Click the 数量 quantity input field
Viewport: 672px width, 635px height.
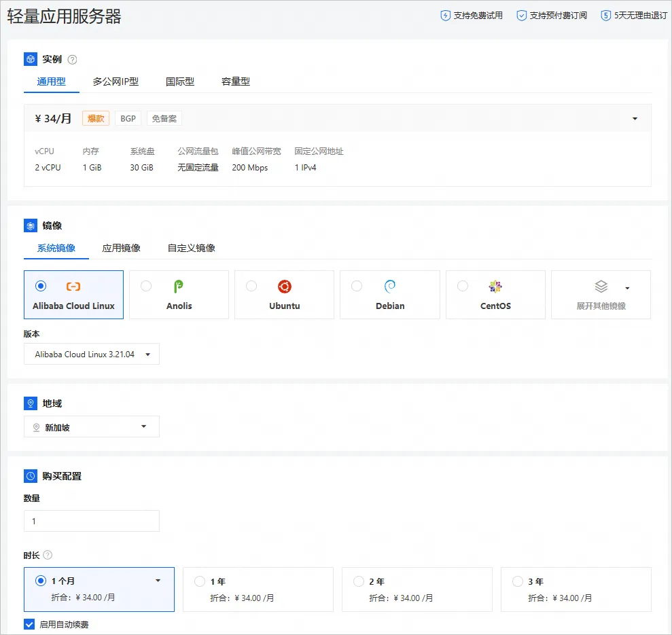pyautogui.click(x=91, y=521)
